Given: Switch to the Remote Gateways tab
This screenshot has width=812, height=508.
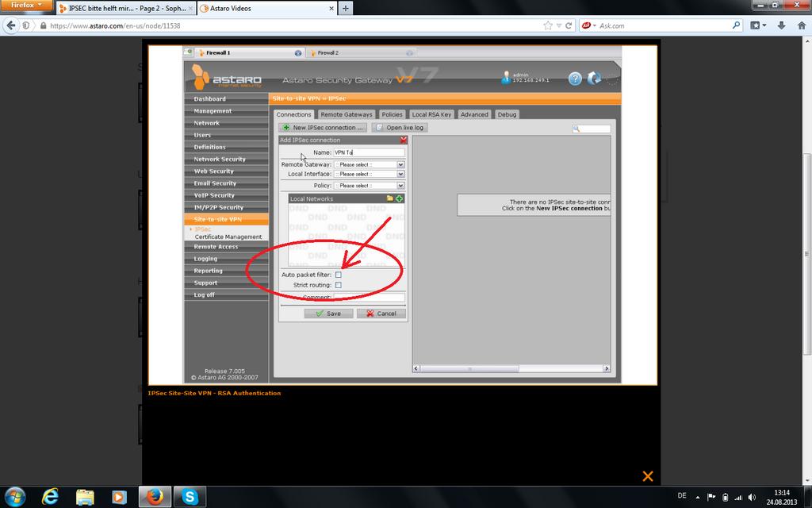Looking at the screenshot, I should pyautogui.click(x=347, y=114).
